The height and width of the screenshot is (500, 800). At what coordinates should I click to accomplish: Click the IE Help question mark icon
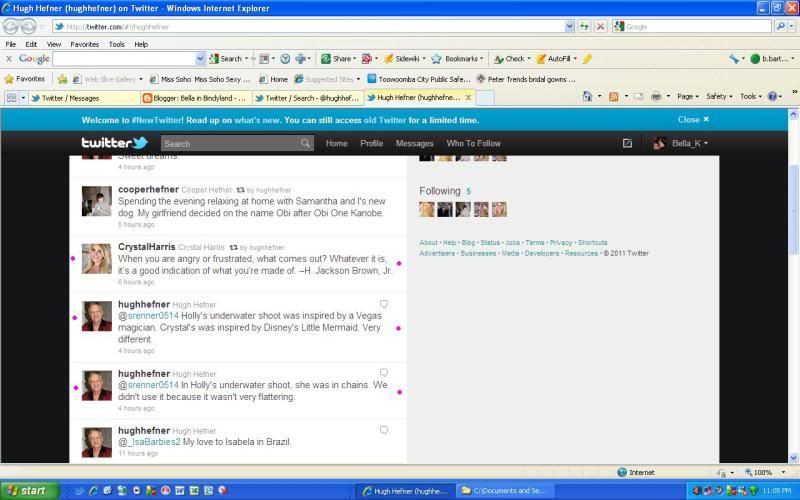[x=772, y=96]
